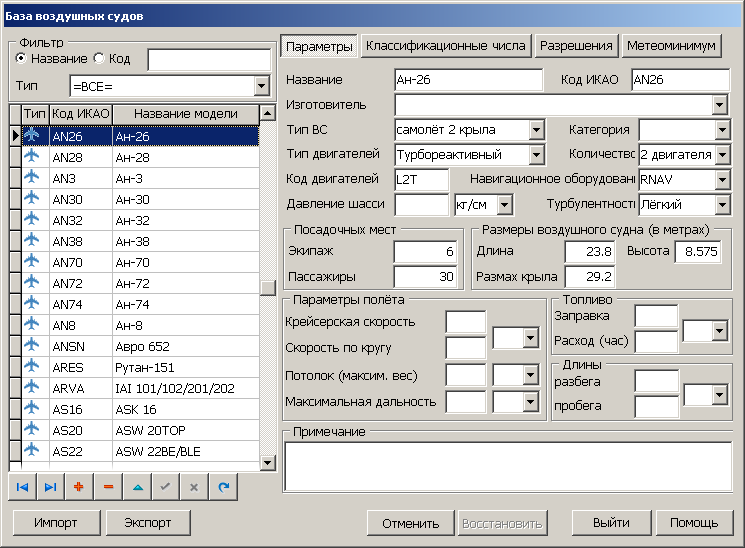Jump to last record in navigator
The image size is (745, 548).
coord(50,487)
